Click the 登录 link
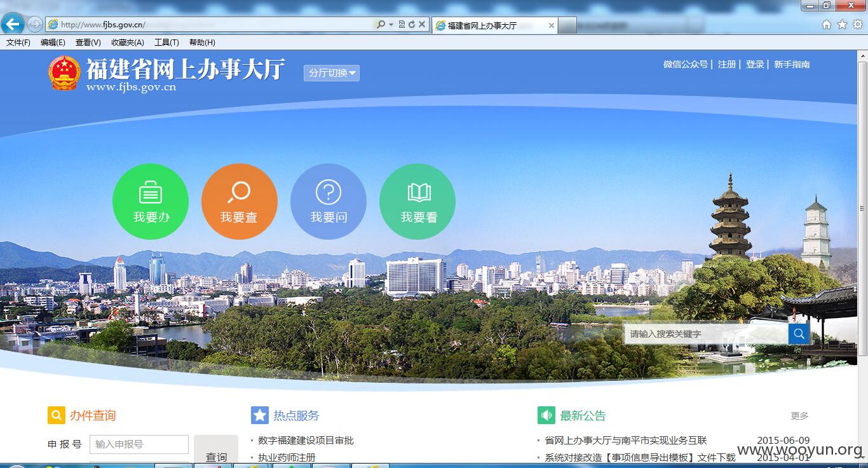The height and width of the screenshot is (468, 868). (x=755, y=64)
